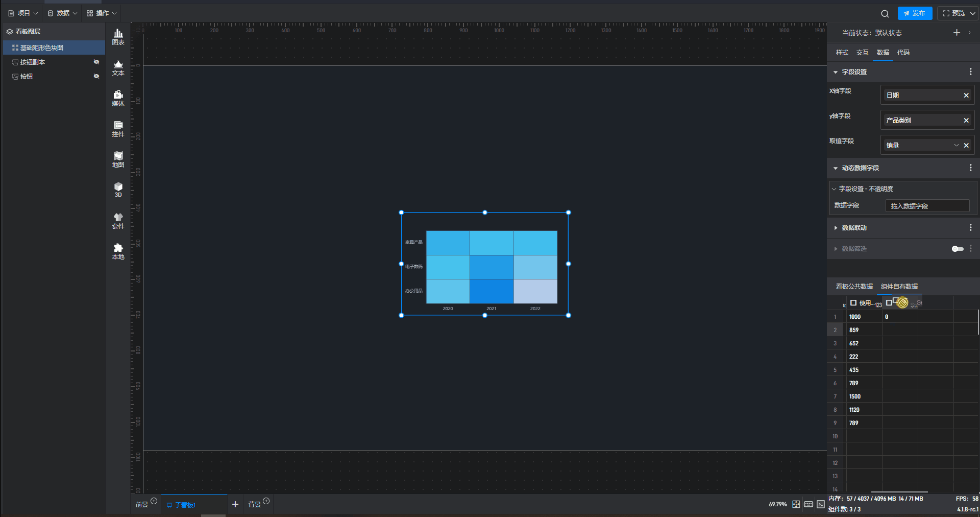Open the 3D components panel
Screen dimensions: 980x517
point(118,190)
